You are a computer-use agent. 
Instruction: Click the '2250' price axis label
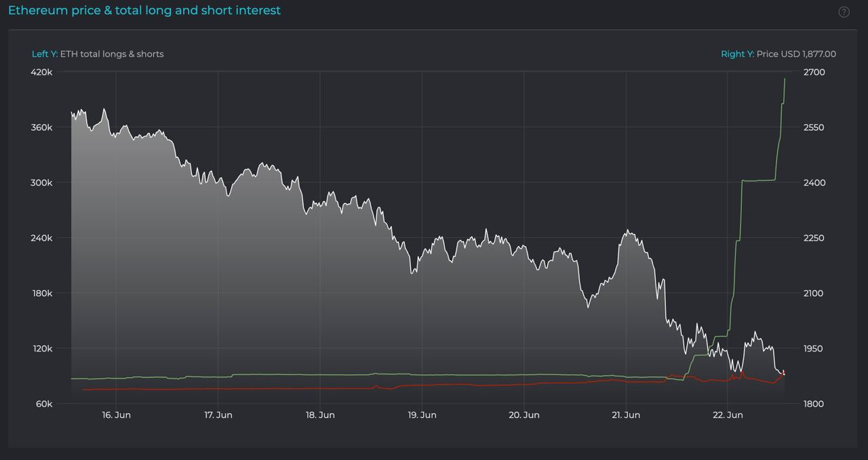tap(814, 238)
